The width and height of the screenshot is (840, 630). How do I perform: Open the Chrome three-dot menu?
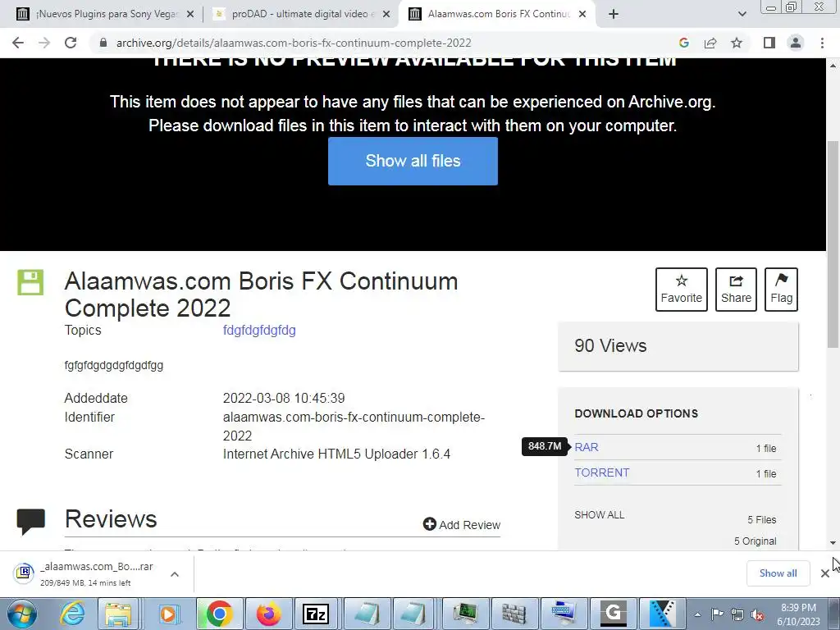822,43
